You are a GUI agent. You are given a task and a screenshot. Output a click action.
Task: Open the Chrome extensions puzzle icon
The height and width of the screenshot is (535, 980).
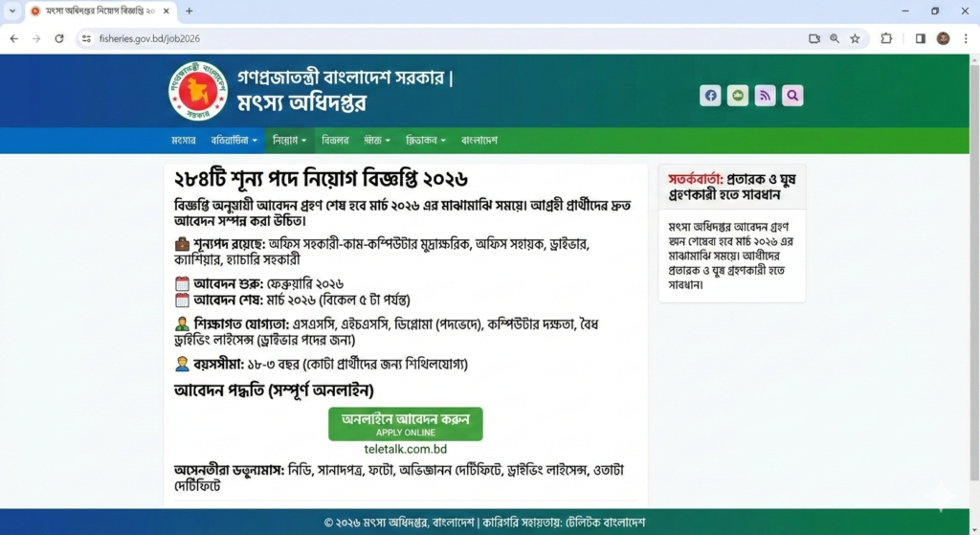pyautogui.click(x=886, y=38)
